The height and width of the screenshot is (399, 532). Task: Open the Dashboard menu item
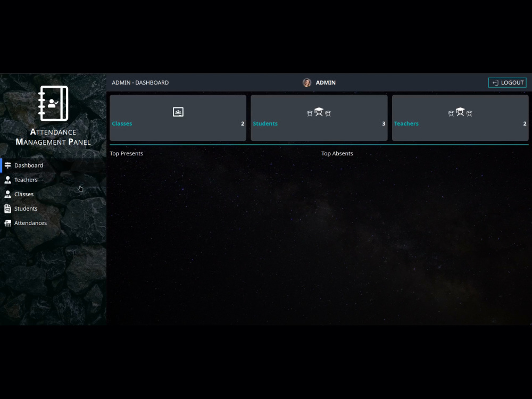pyautogui.click(x=53, y=165)
